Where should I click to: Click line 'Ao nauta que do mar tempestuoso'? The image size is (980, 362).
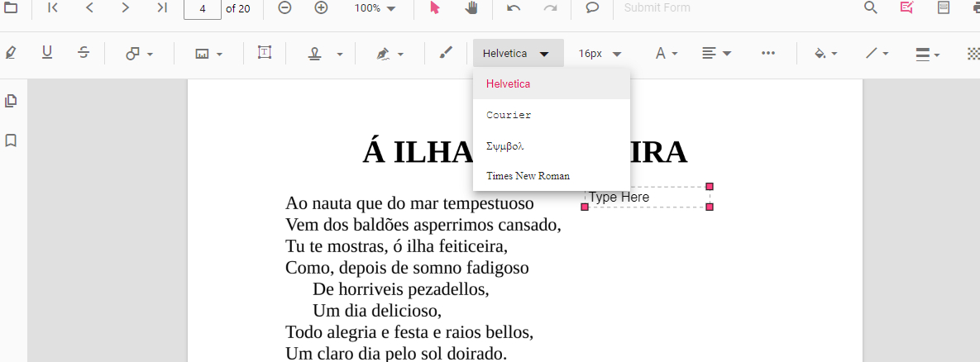tap(409, 203)
